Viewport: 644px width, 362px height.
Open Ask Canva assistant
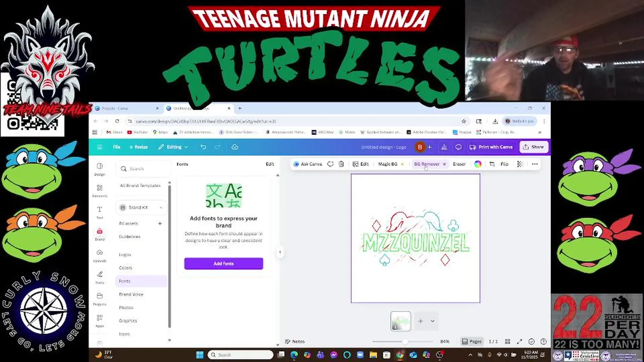[307, 164]
